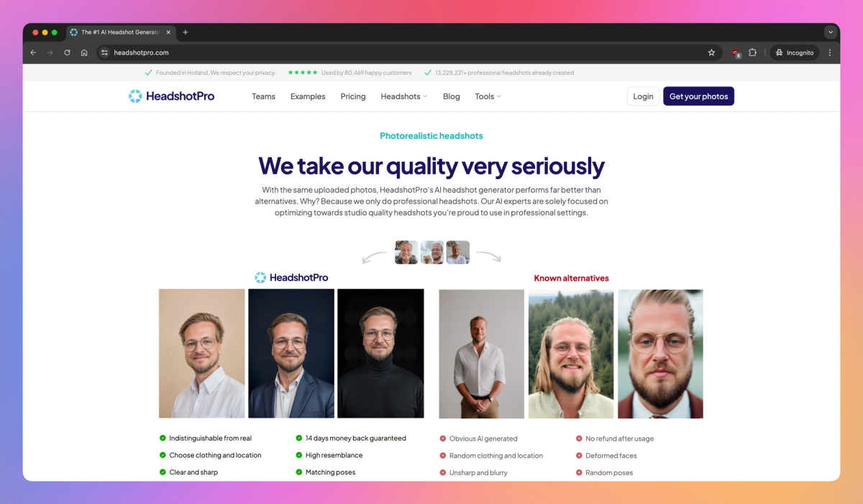Image resolution: width=863 pixels, height=504 pixels.
Task: Open Chrome three-dot menu
Action: (x=829, y=52)
